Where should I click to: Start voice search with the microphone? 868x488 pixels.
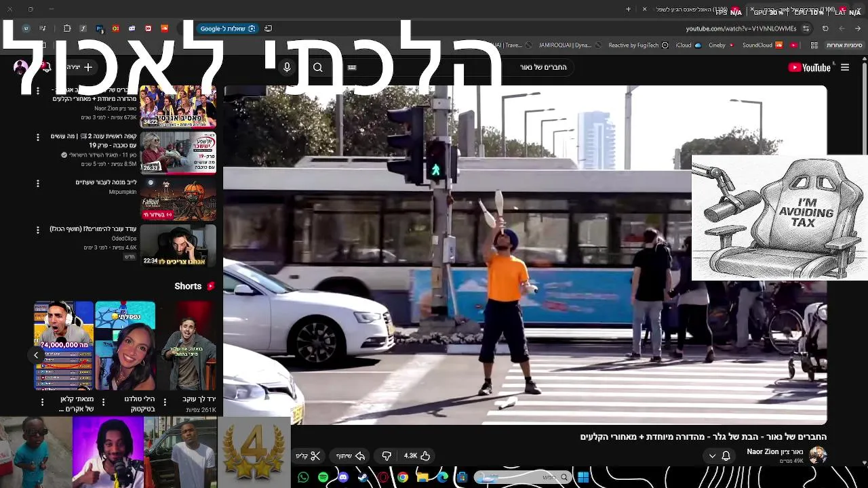pyautogui.click(x=287, y=67)
